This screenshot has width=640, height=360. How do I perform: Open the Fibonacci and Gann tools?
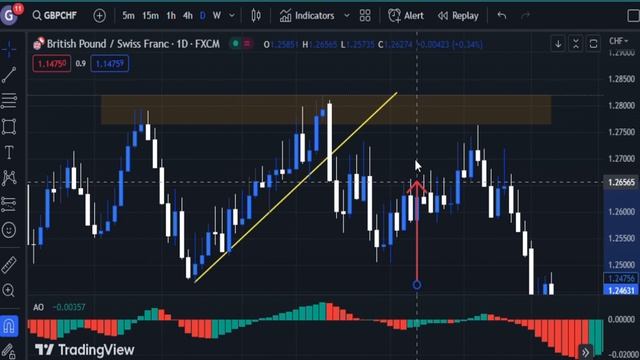click(x=9, y=100)
